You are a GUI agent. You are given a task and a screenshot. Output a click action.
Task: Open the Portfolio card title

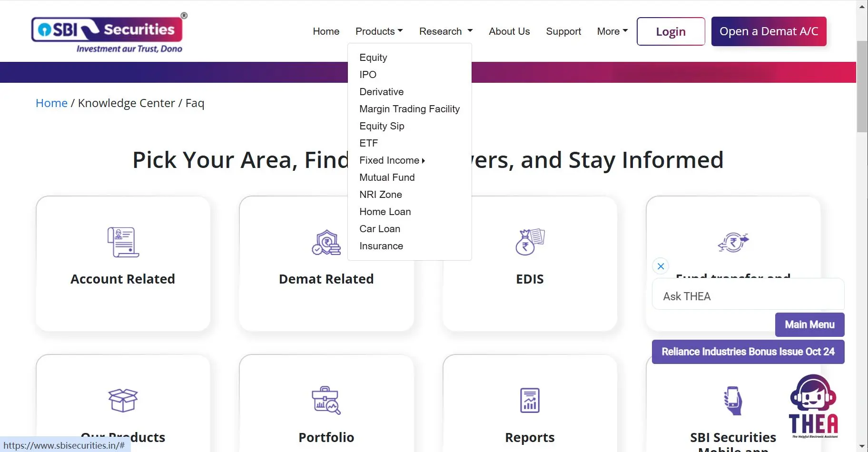pyautogui.click(x=326, y=437)
